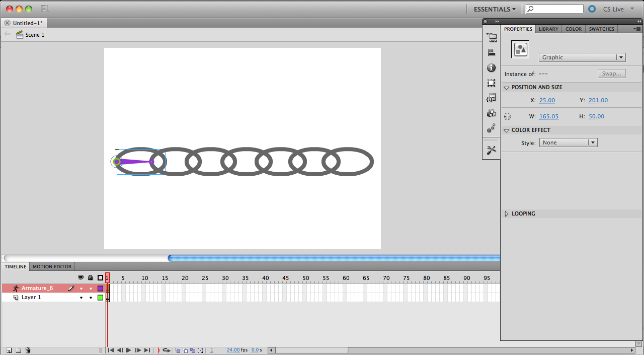Viewport: 644px width, 355px height.
Task: Switch to the Motion Editor tab
Action: coord(51,266)
